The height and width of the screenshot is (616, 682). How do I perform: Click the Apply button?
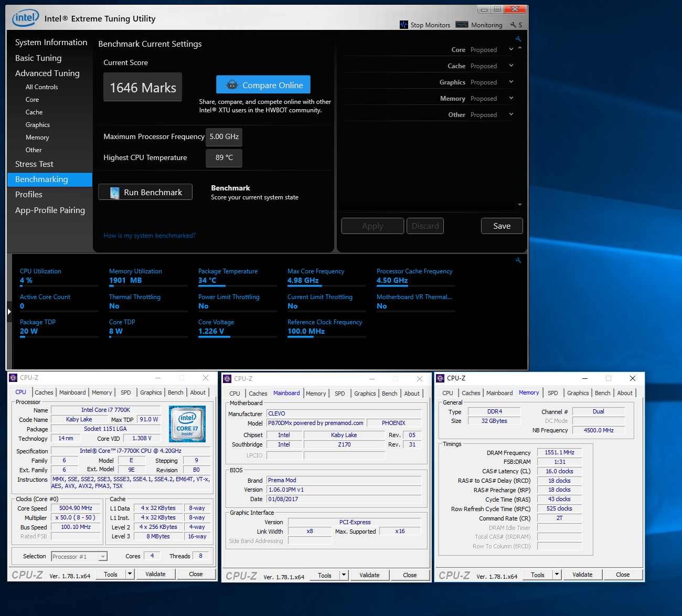(x=372, y=226)
